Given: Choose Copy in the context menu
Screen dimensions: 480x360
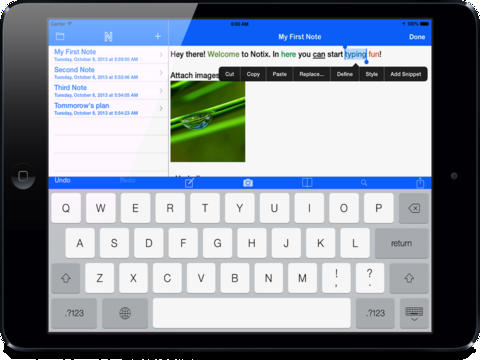Looking at the screenshot, I should (x=253, y=74).
